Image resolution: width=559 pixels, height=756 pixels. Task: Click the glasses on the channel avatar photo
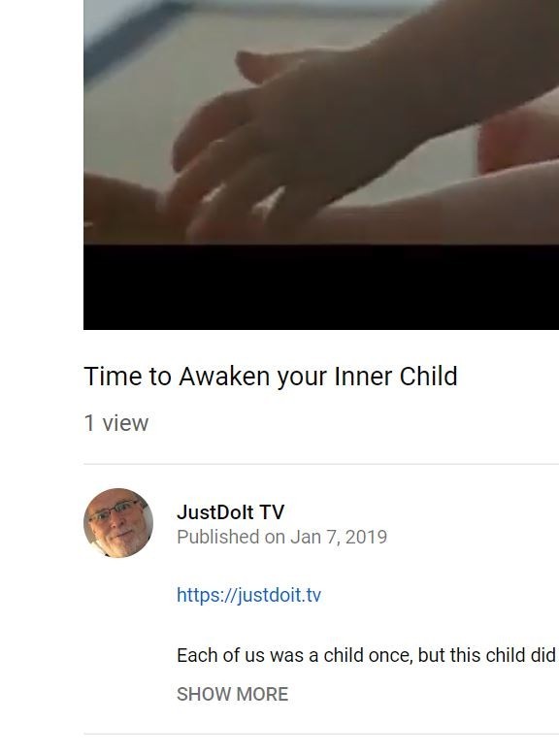pos(115,511)
